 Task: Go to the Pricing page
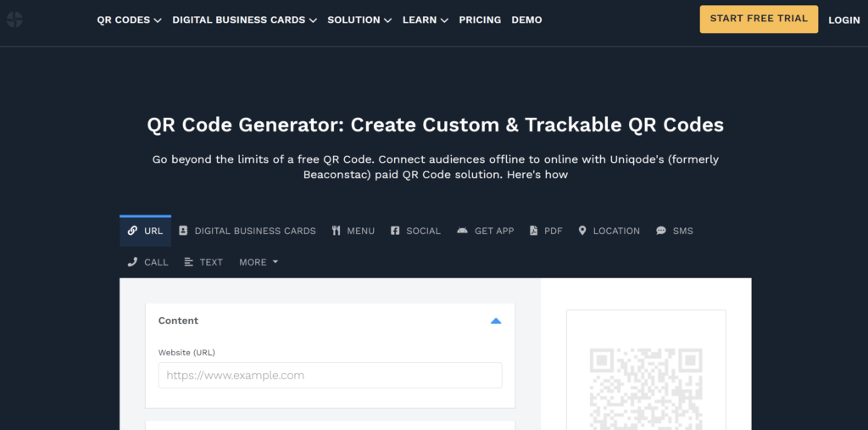pos(480,20)
